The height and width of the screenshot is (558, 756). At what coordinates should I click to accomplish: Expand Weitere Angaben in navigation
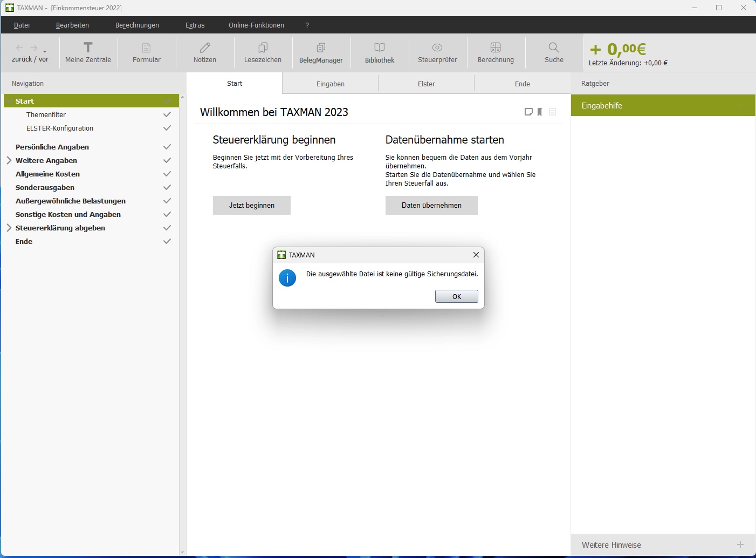(9, 160)
